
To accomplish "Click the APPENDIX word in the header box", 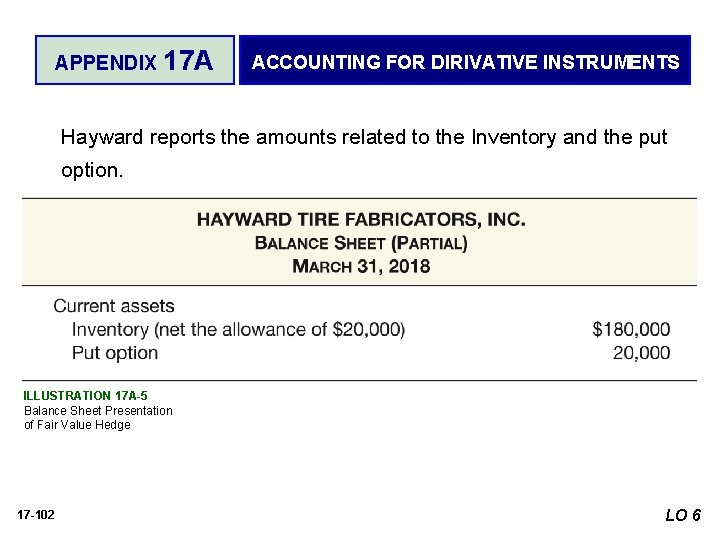I will (105, 62).
